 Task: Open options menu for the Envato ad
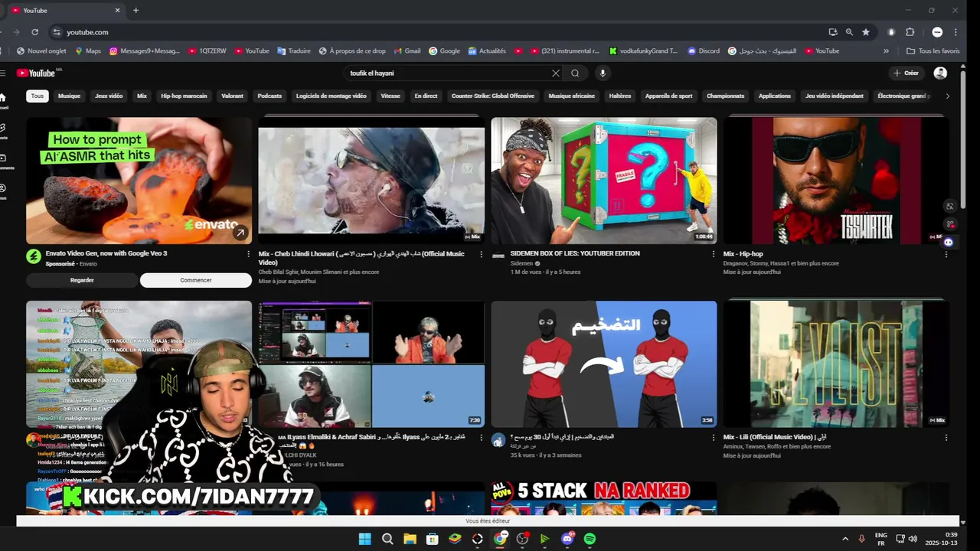click(248, 254)
